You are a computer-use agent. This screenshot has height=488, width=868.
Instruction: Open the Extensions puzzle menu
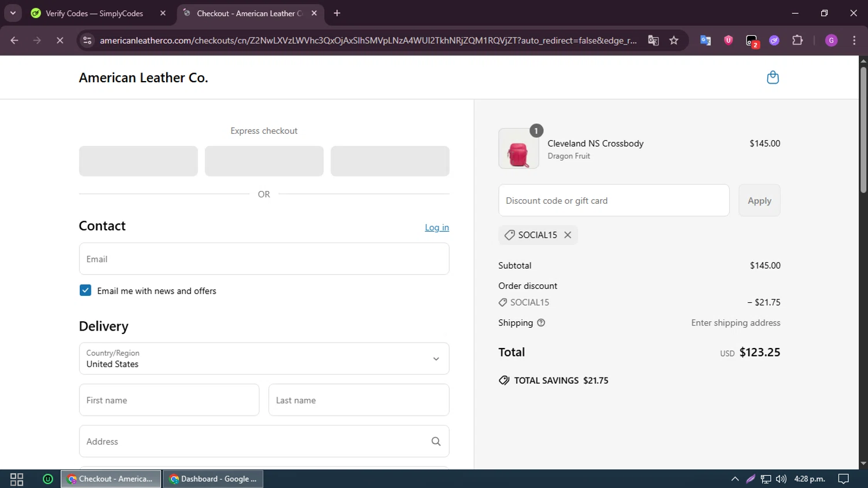coord(797,41)
